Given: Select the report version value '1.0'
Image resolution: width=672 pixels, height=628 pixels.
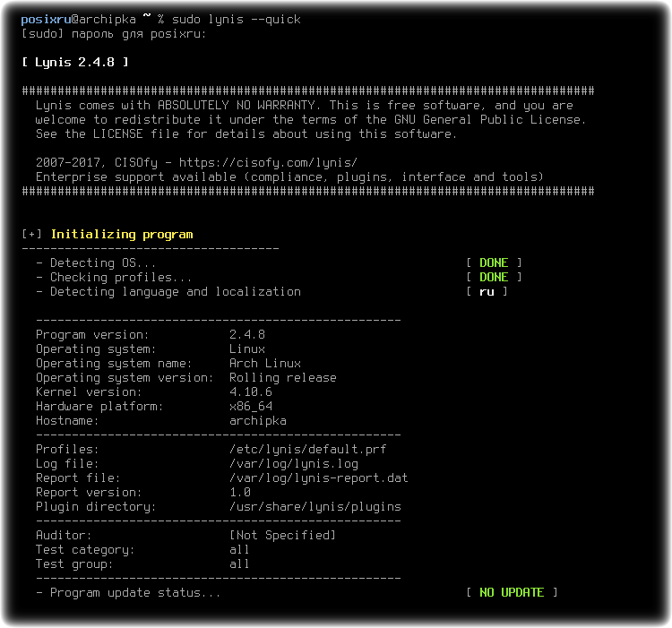Looking at the screenshot, I should pos(240,493).
